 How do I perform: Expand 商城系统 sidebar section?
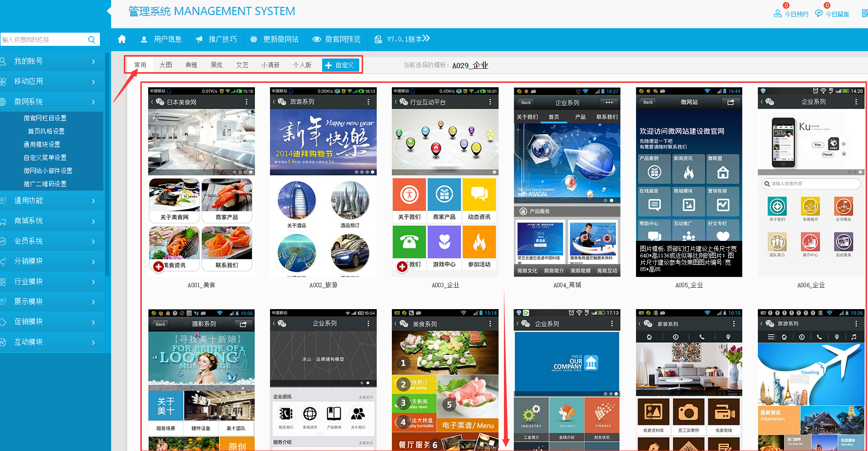tap(51, 221)
